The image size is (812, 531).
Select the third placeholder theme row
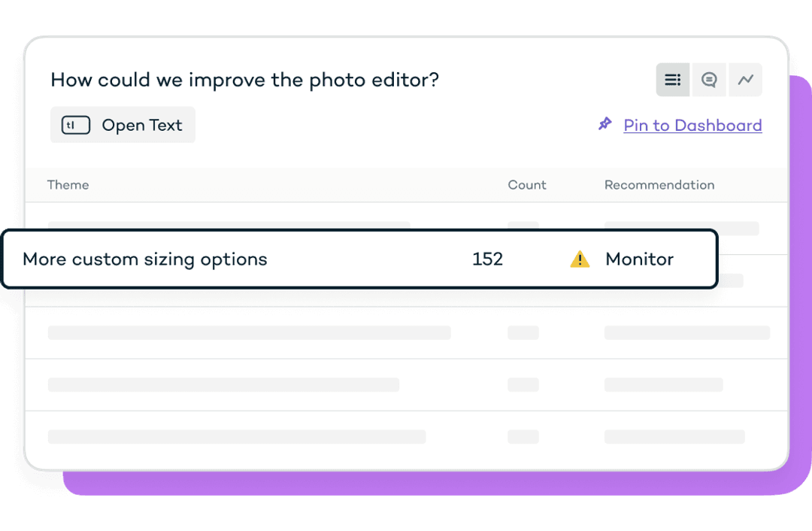[406, 332]
